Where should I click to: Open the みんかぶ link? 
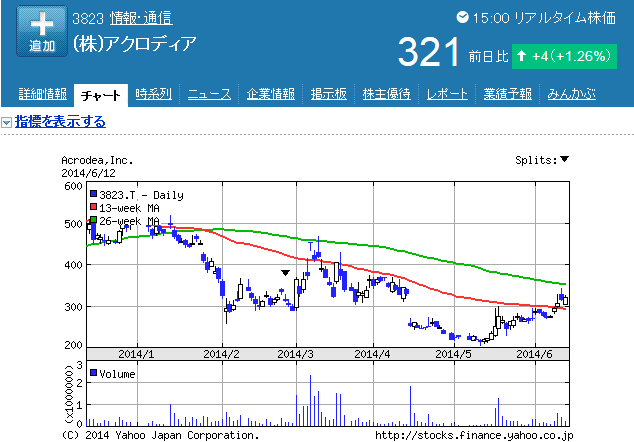[571, 94]
